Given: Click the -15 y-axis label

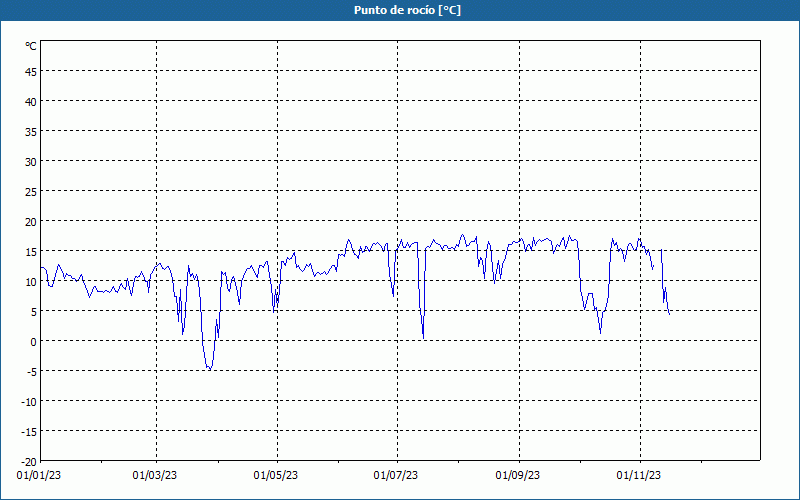Looking at the screenshot, I should [29, 432].
